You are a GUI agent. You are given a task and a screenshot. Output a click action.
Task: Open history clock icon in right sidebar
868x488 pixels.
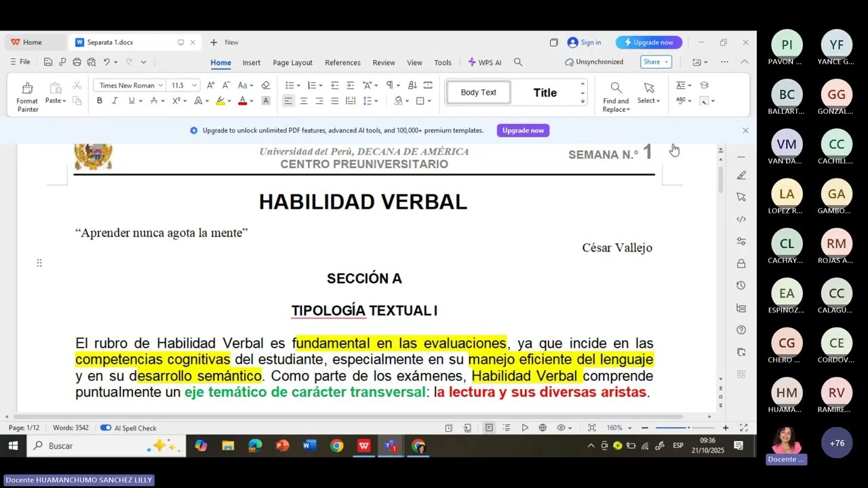741,285
